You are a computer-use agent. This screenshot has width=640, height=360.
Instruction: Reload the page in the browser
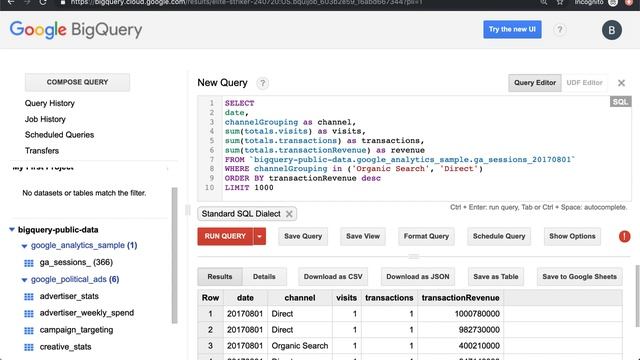[42, 2]
